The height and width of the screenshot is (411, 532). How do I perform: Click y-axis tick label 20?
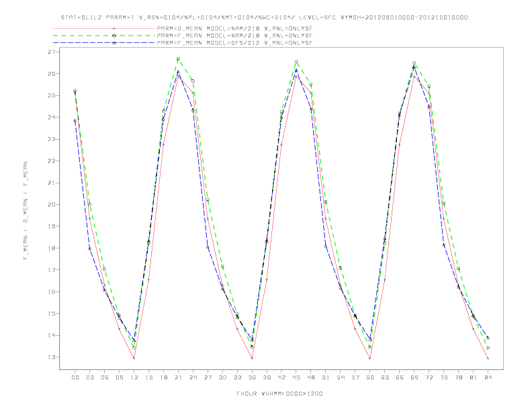52,204
